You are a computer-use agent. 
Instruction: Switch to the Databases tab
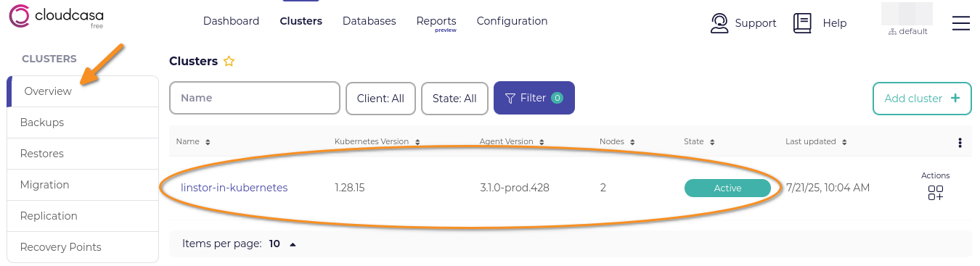[369, 21]
